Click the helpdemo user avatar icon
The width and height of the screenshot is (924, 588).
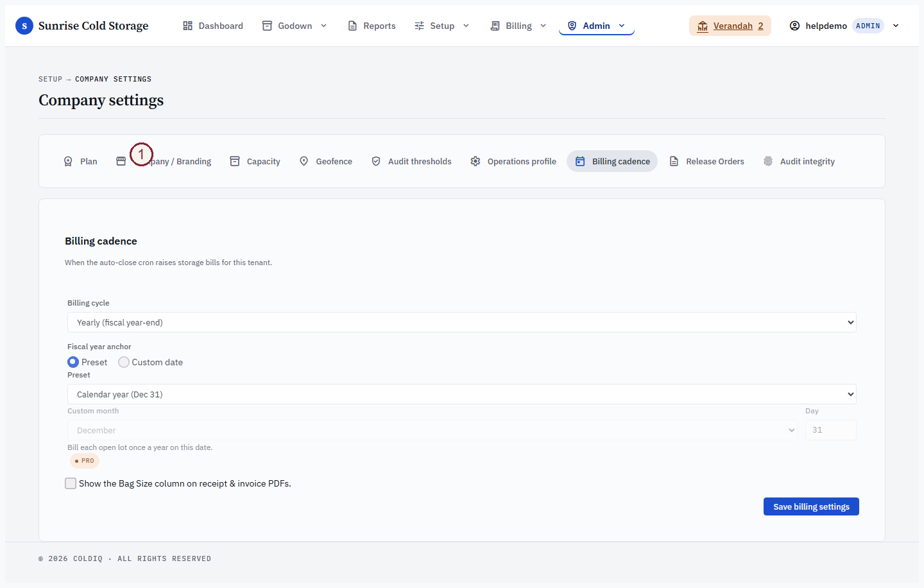click(x=794, y=26)
